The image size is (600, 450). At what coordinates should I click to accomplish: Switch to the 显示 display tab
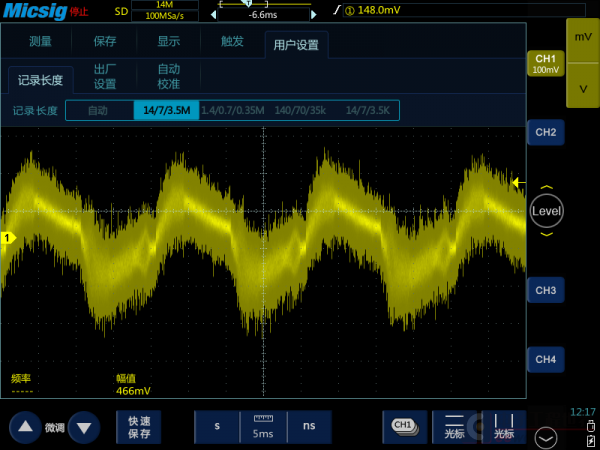tap(169, 41)
